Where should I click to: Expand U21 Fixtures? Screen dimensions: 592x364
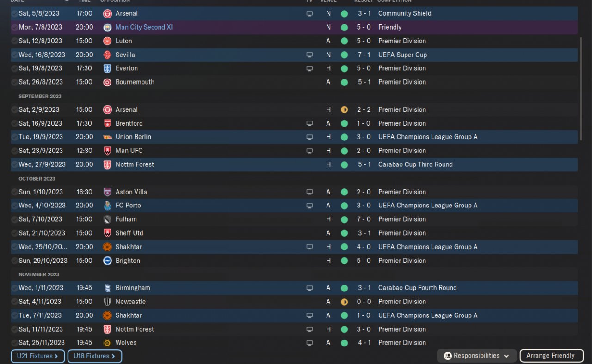pos(37,356)
